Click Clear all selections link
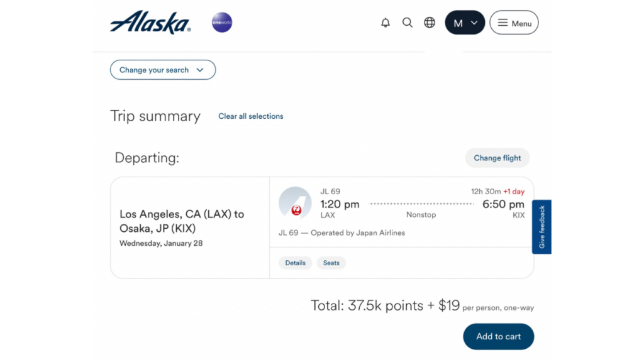The width and height of the screenshot is (644, 362). tap(251, 116)
